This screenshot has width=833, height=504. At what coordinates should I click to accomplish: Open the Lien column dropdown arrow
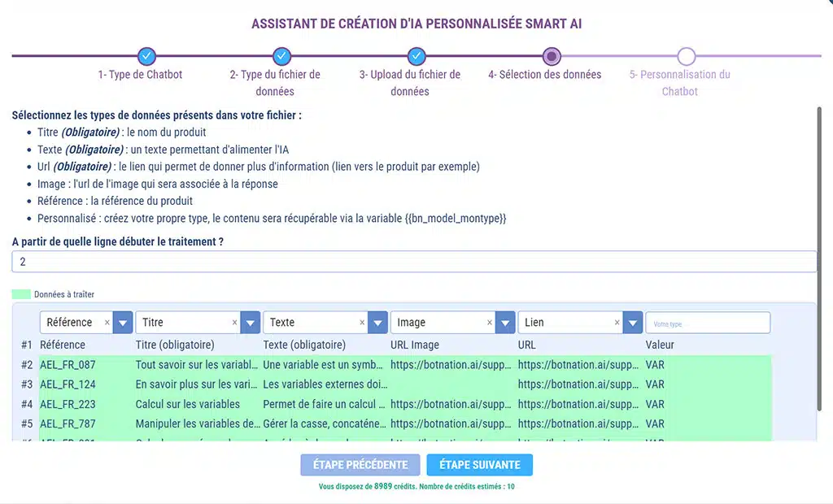[x=633, y=323]
